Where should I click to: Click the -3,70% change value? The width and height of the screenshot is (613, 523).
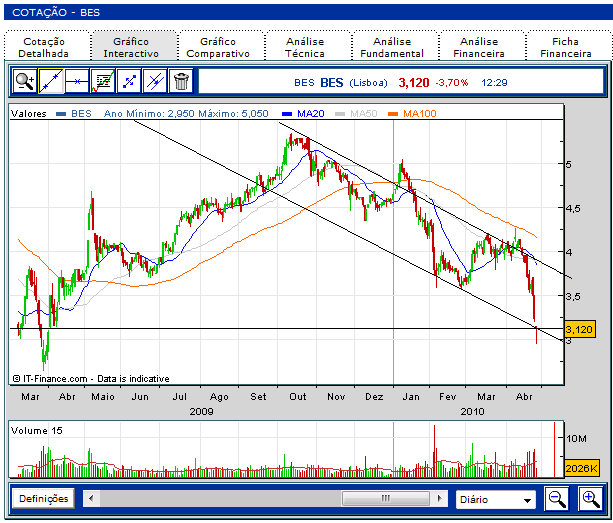pyautogui.click(x=452, y=83)
